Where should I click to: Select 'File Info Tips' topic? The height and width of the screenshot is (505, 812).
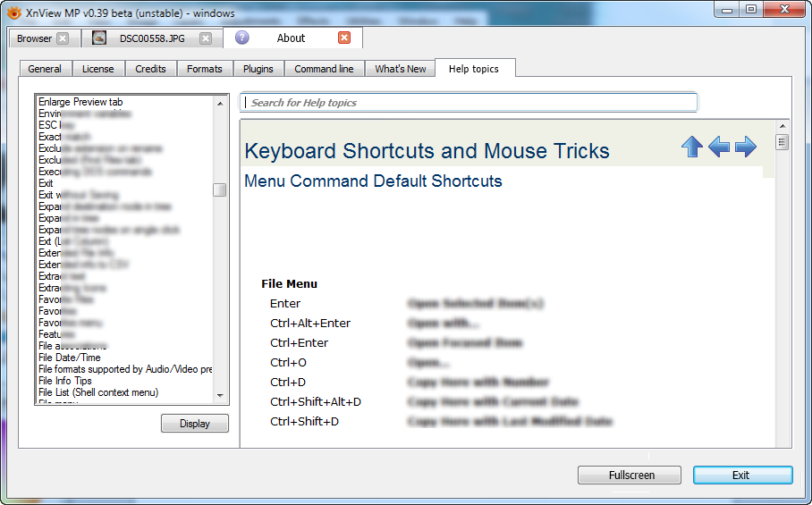pyautogui.click(x=64, y=381)
